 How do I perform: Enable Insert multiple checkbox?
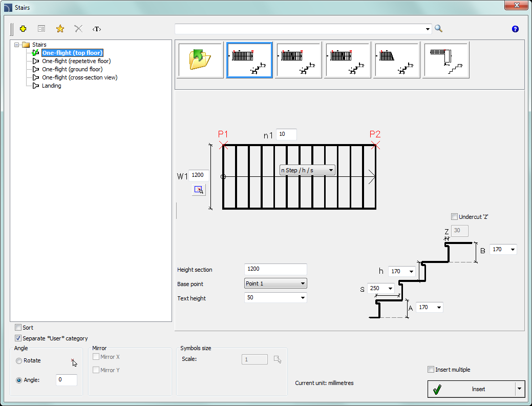coord(431,370)
